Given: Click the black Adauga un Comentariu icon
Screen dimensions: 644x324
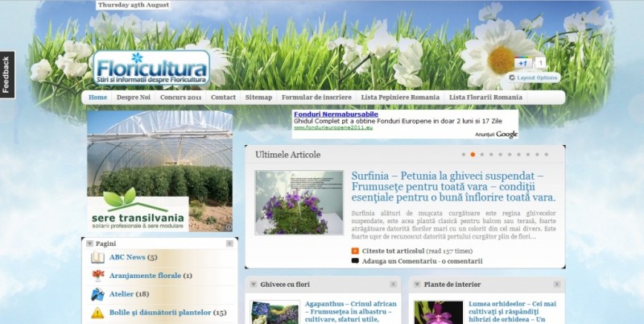Looking at the screenshot, I should [x=355, y=261].
